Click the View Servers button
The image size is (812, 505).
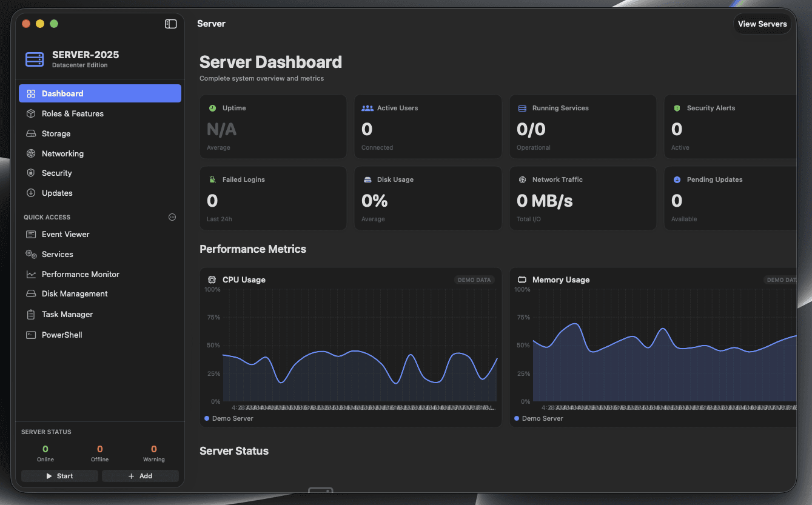(x=762, y=24)
